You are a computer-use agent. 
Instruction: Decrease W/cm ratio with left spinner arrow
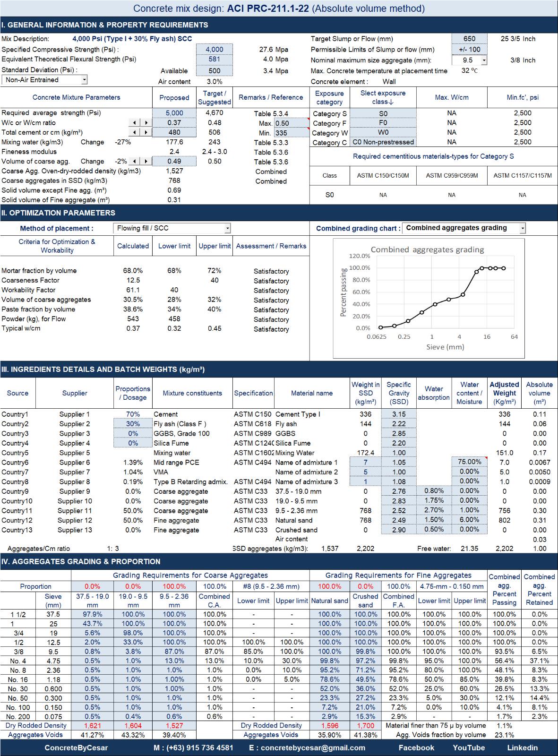135,123
